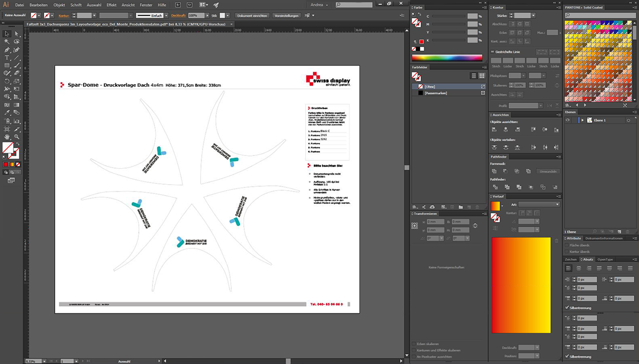The height and width of the screenshot is (364, 639).
Task: Activate the Zoom magnifier tool
Action: [17, 137]
